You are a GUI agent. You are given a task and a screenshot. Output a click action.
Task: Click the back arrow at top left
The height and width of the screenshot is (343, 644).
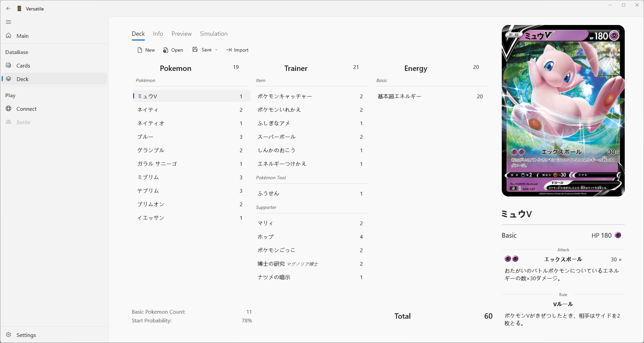tap(8, 8)
